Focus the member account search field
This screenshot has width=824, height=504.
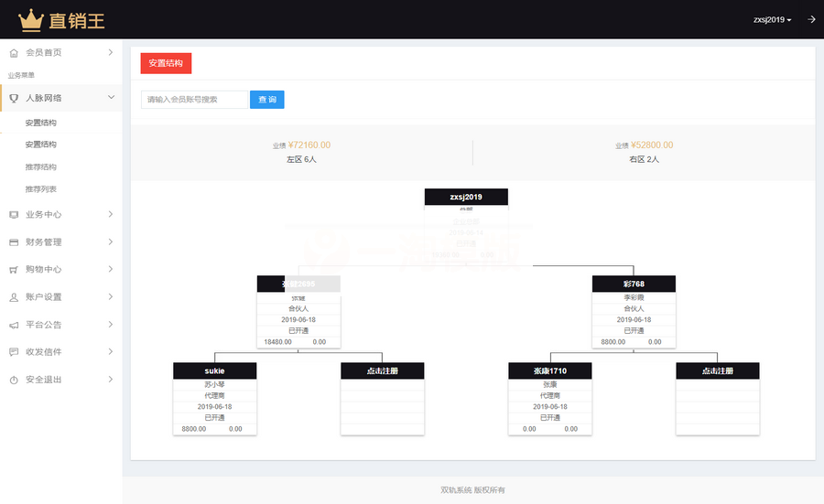194,100
